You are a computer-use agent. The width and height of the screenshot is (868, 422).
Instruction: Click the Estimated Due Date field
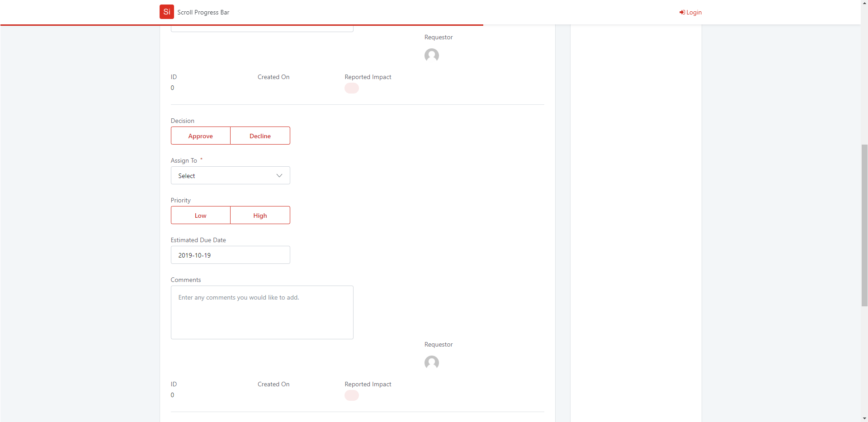coord(231,255)
